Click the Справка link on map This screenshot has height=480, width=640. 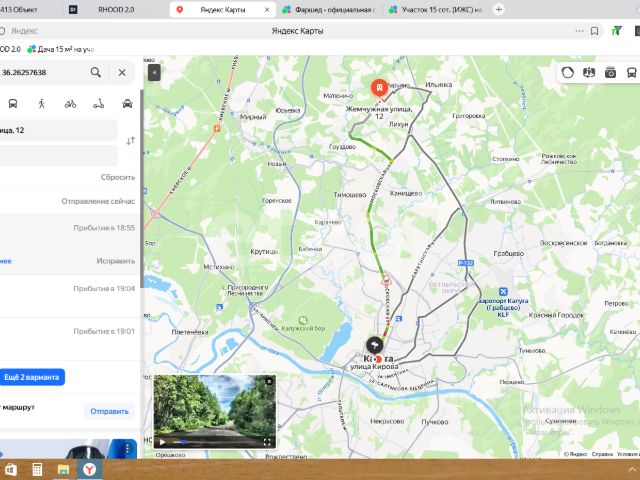point(602,454)
